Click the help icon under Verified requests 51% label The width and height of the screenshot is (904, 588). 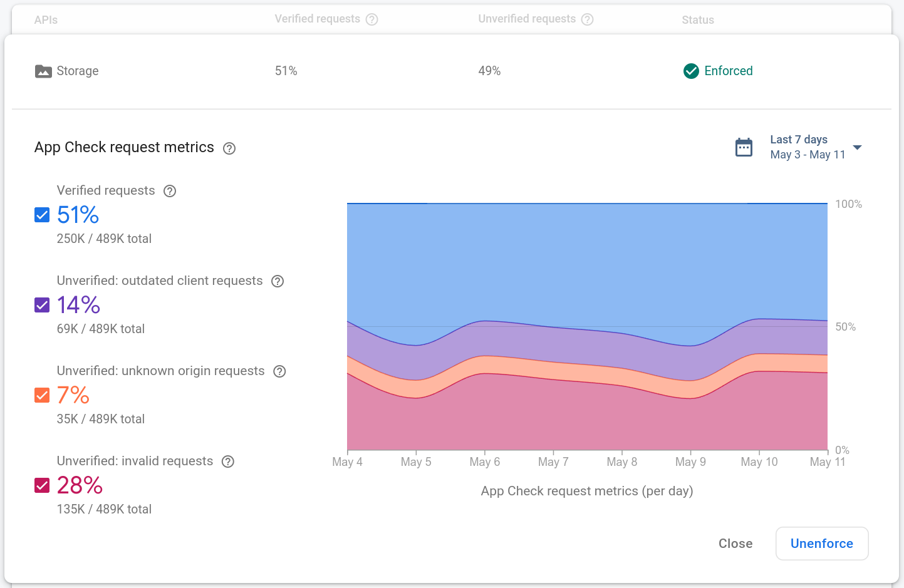pos(169,190)
